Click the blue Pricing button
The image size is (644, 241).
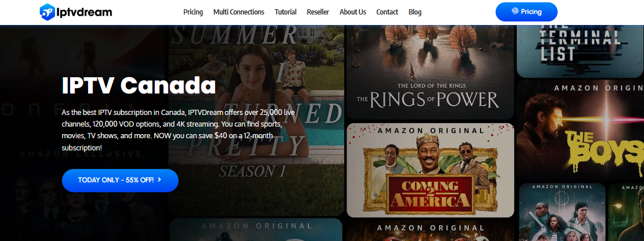pos(526,12)
